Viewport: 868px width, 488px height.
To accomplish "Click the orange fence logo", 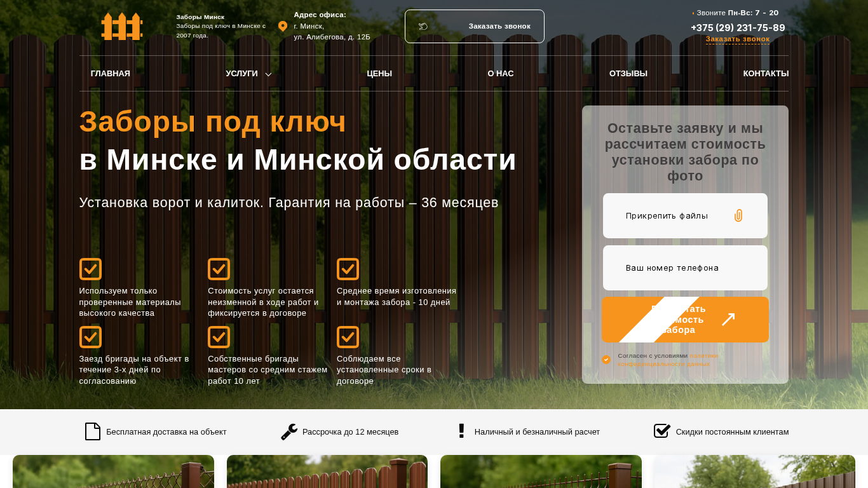I will point(122,26).
